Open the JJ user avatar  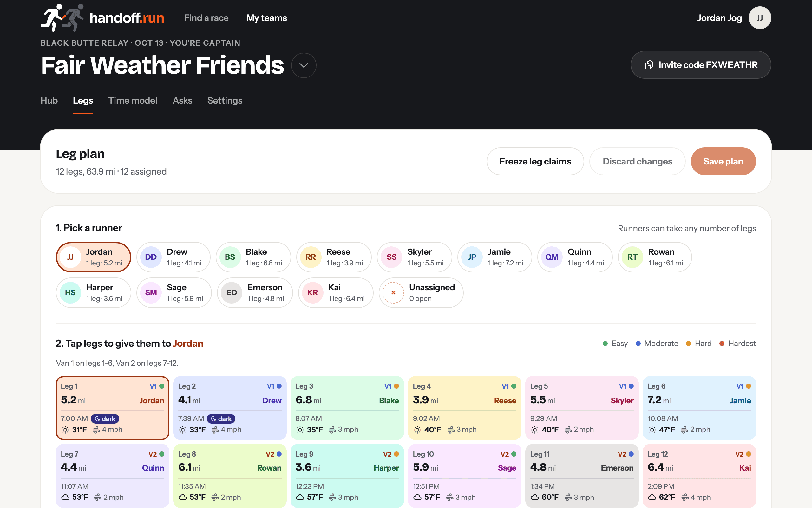click(x=760, y=18)
